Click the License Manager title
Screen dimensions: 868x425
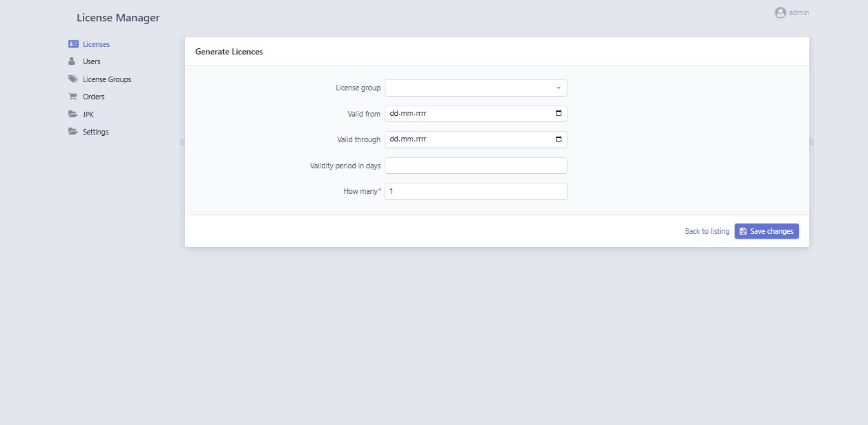[x=118, y=18]
